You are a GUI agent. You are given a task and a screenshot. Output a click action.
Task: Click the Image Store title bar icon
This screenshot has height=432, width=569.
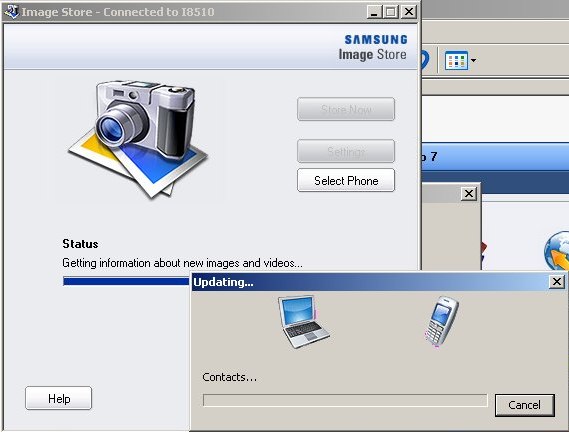pos(11,11)
